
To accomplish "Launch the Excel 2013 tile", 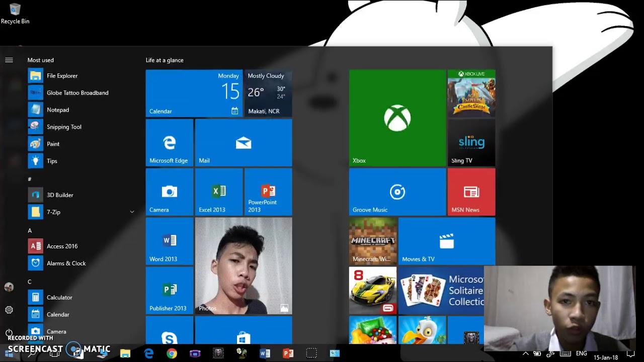I will tap(219, 192).
